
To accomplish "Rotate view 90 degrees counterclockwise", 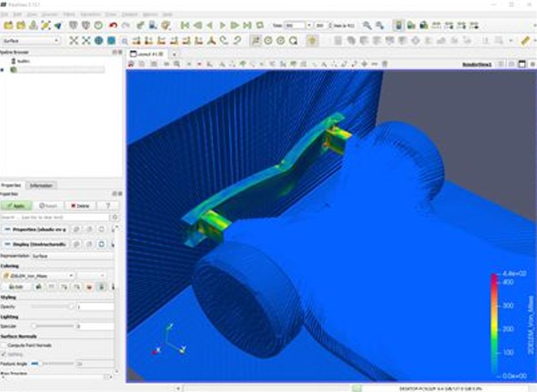I will click(x=237, y=41).
